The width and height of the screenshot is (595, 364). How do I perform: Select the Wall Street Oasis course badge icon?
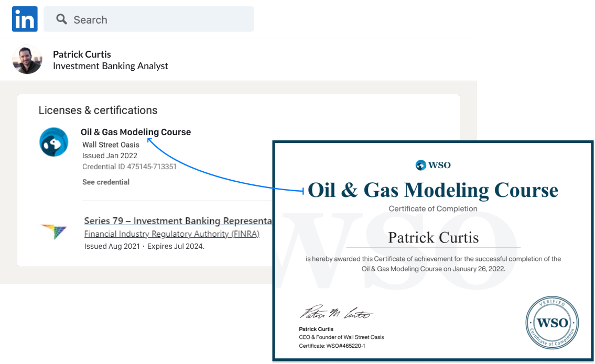54,142
